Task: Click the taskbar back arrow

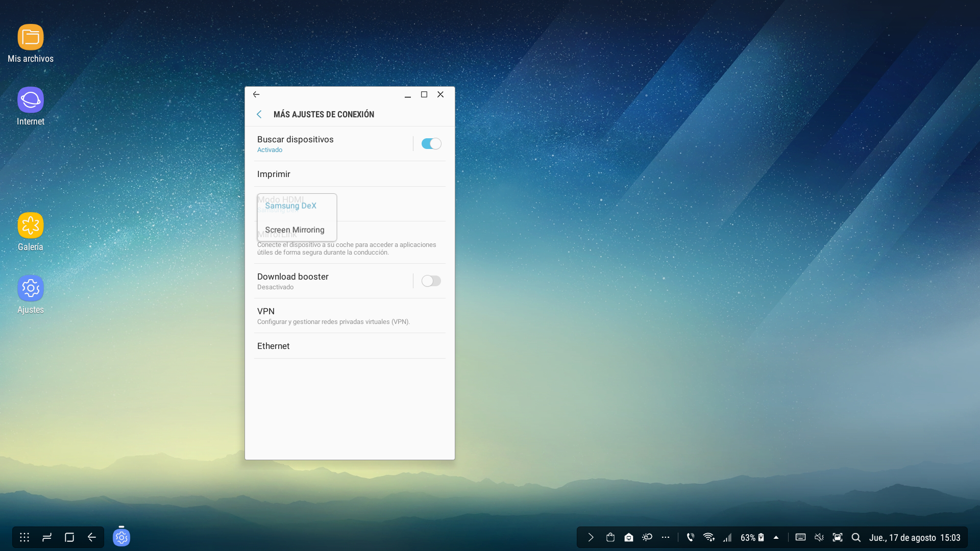Action: click(92, 537)
